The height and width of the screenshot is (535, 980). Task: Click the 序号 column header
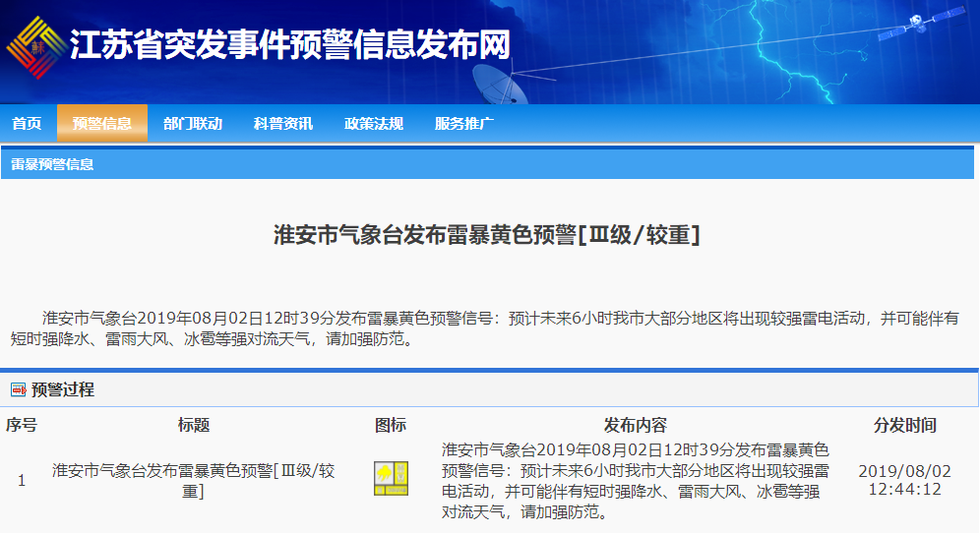coord(22,426)
